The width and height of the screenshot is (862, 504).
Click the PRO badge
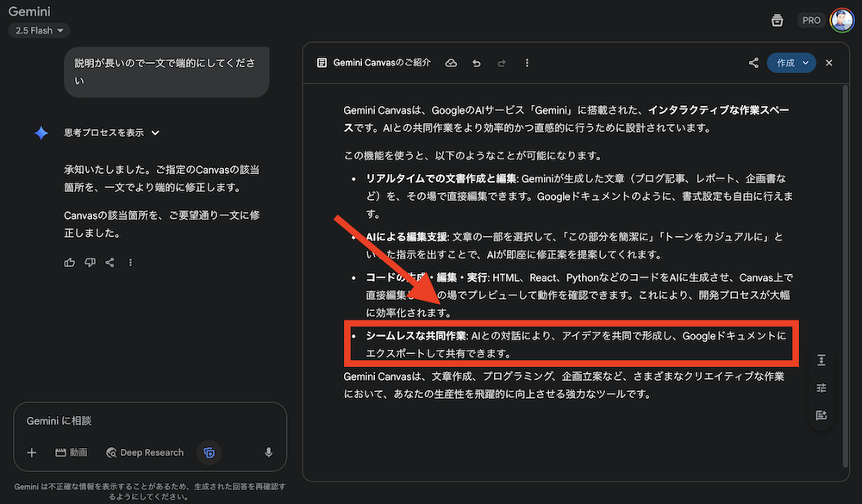pyautogui.click(x=811, y=21)
